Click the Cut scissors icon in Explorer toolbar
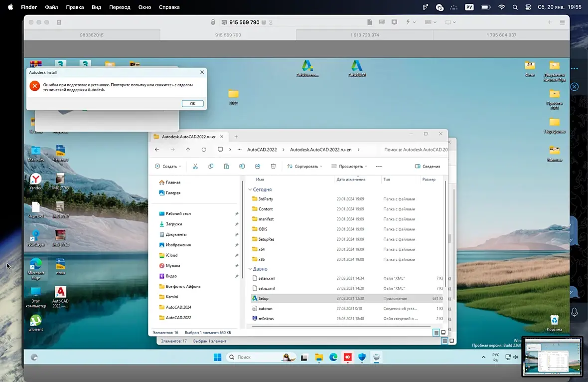Screen dimensions: 588x382 tap(195, 166)
